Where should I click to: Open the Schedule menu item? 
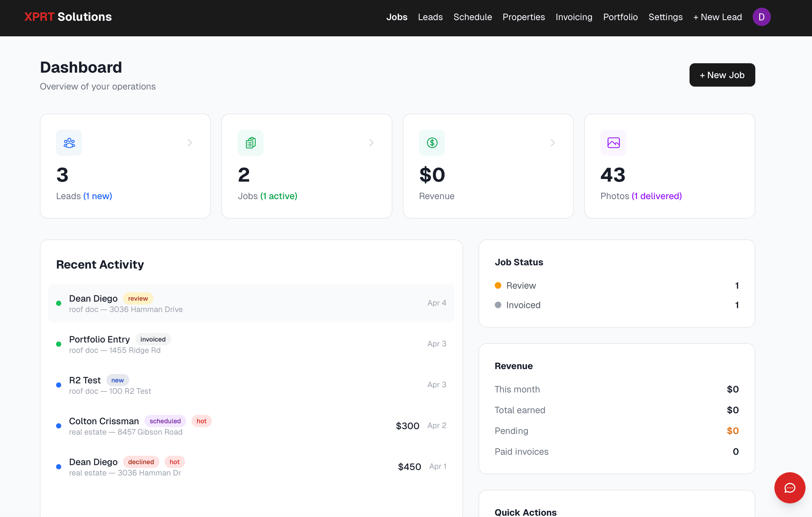[x=472, y=17]
